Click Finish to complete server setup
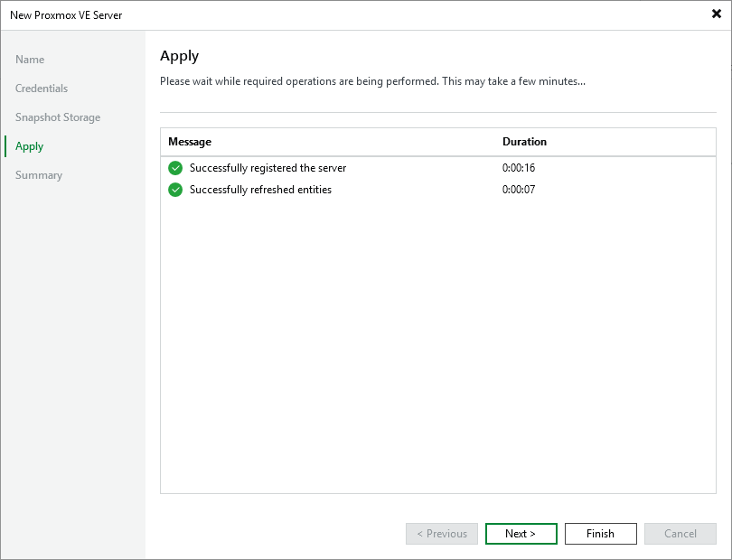This screenshot has width=732, height=560. [600, 534]
